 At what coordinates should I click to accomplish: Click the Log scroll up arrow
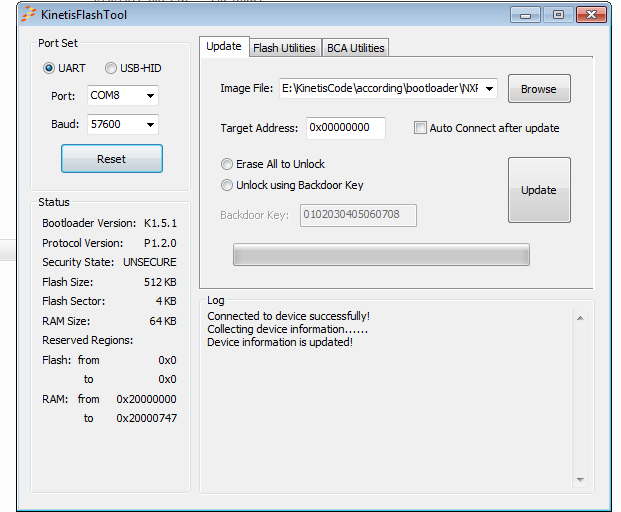click(x=580, y=318)
